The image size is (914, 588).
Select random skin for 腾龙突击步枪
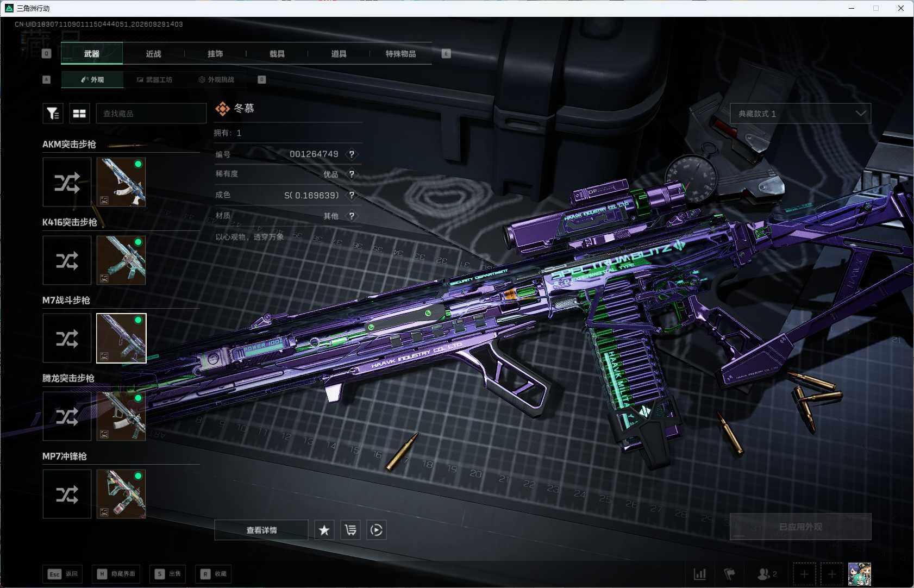pos(67,416)
